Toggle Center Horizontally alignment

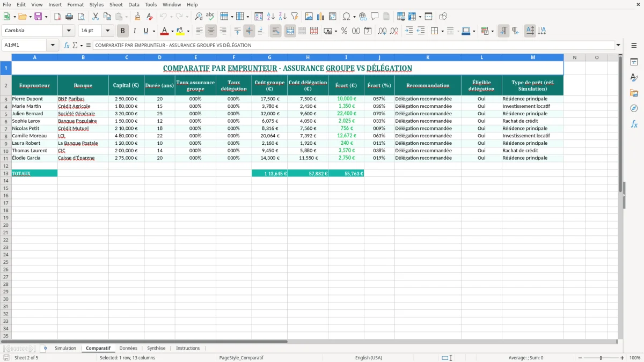pyautogui.click(x=211, y=31)
